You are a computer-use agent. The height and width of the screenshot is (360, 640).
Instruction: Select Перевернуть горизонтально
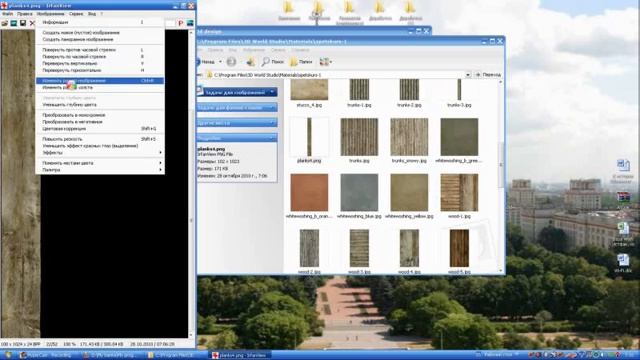[100, 70]
